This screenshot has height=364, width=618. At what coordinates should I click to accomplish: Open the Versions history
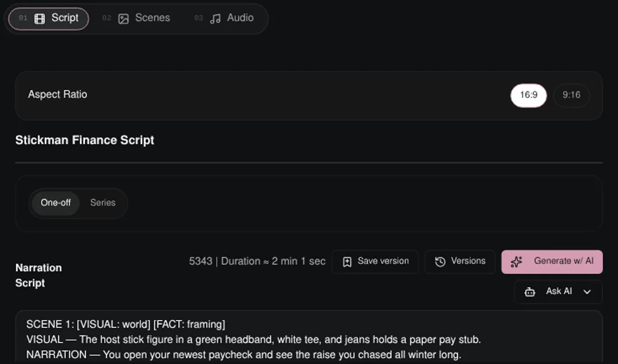pos(460,262)
